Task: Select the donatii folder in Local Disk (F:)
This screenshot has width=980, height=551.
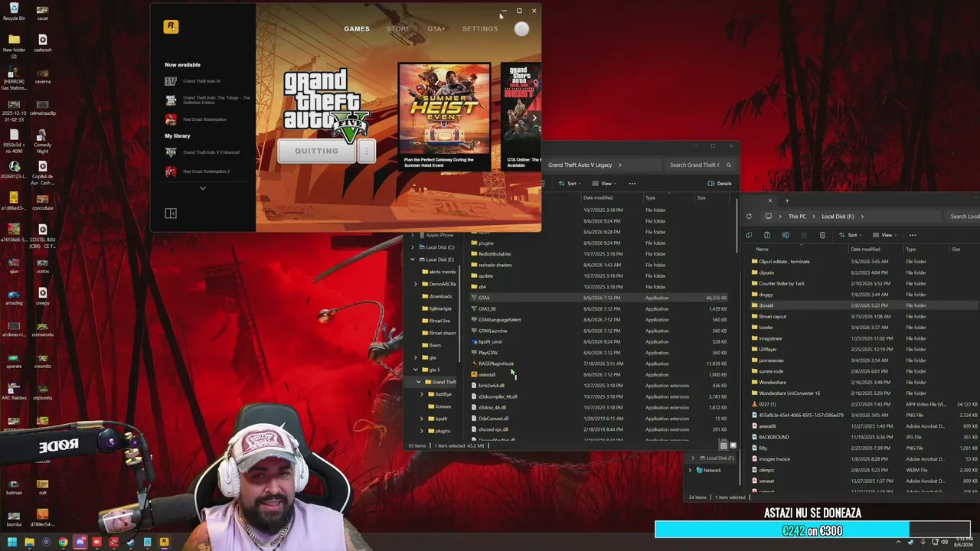Action: click(x=766, y=305)
